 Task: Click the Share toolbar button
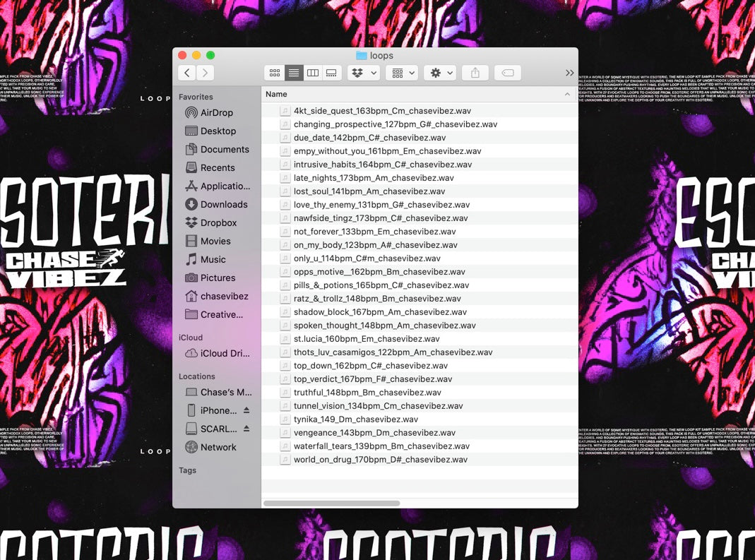tap(475, 73)
